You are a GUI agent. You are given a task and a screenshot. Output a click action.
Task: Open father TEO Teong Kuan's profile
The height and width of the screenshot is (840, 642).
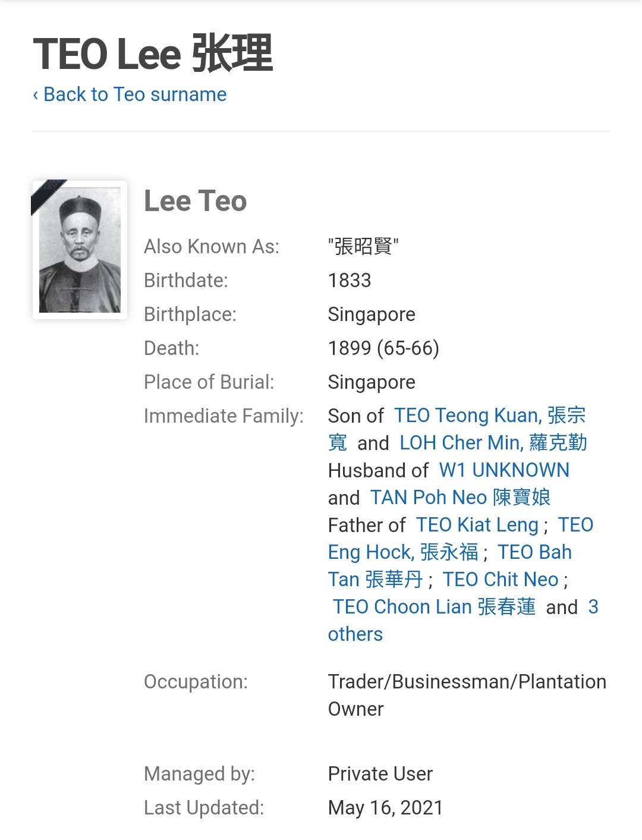pyautogui.click(x=489, y=416)
